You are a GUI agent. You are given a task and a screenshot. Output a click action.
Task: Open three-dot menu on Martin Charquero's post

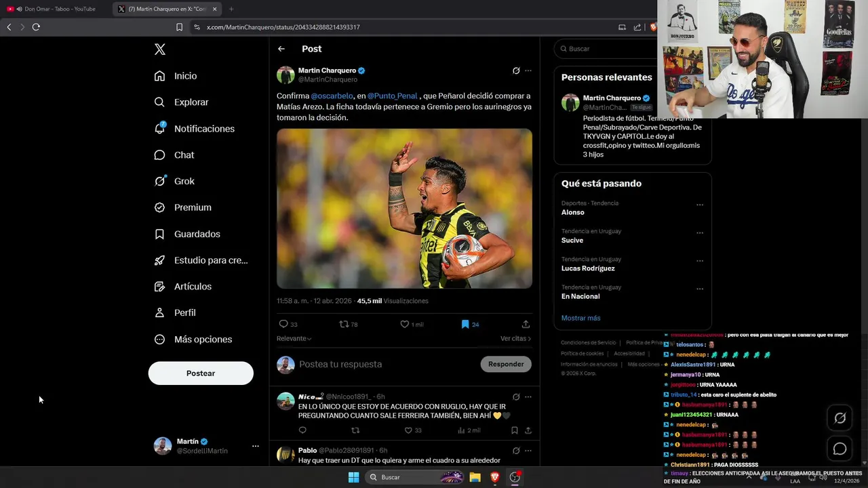coord(528,70)
